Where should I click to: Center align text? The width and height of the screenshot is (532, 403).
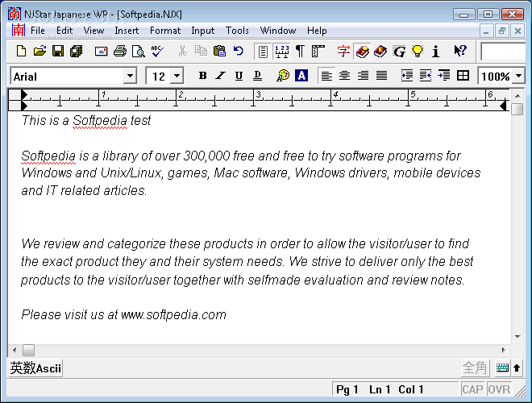(345, 76)
